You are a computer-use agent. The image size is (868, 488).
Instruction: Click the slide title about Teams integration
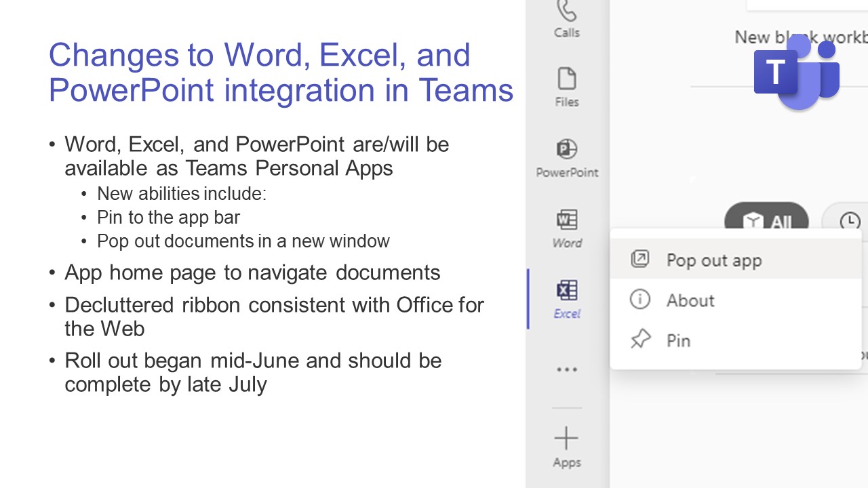(x=281, y=73)
